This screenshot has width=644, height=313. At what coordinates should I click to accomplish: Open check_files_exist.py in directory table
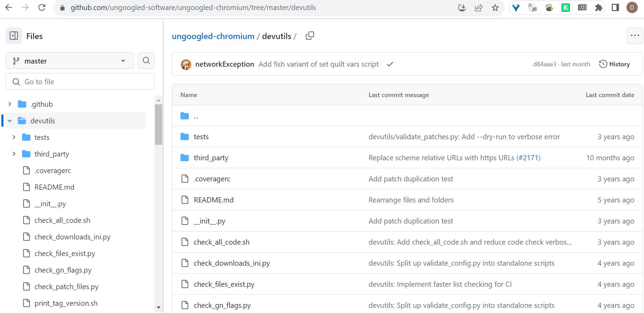pyautogui.click(x=224, y=284)
